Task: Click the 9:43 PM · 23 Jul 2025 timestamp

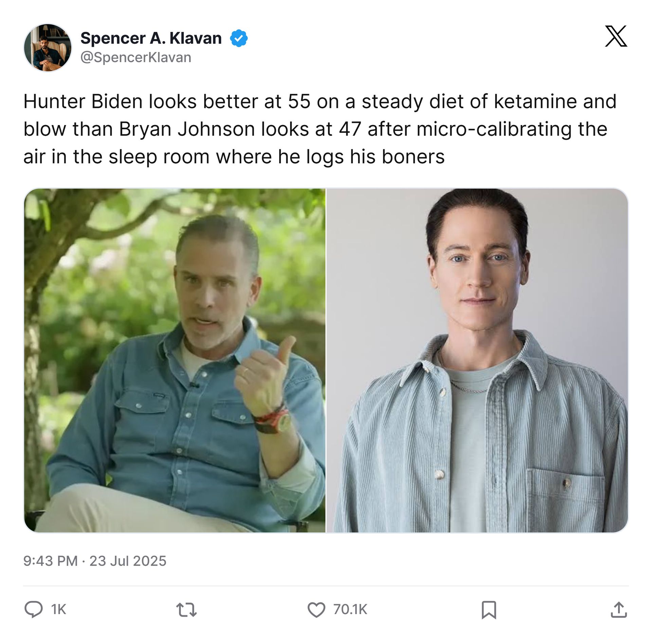Action: pyautogui.click(x=95, y=561)
